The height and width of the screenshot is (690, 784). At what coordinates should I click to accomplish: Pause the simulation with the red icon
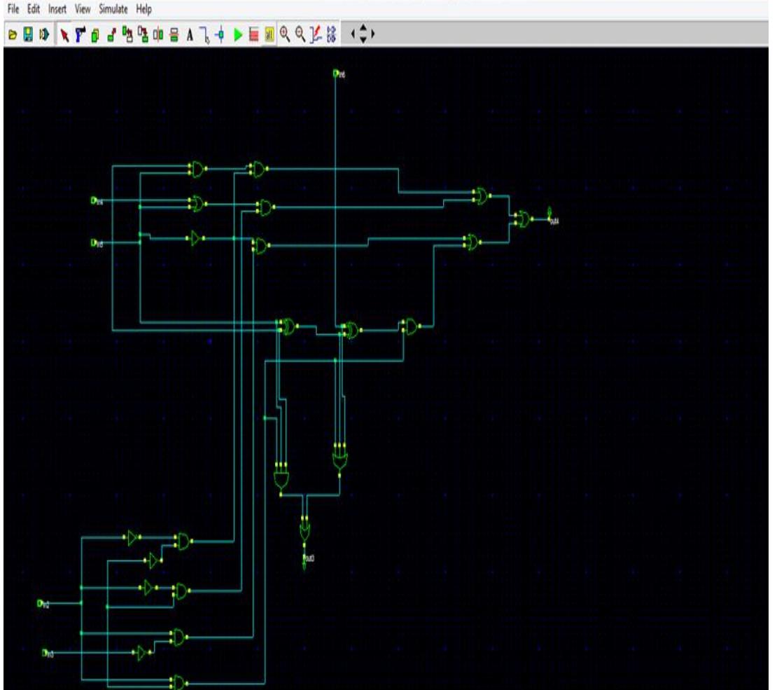click(x=255, y=32)
